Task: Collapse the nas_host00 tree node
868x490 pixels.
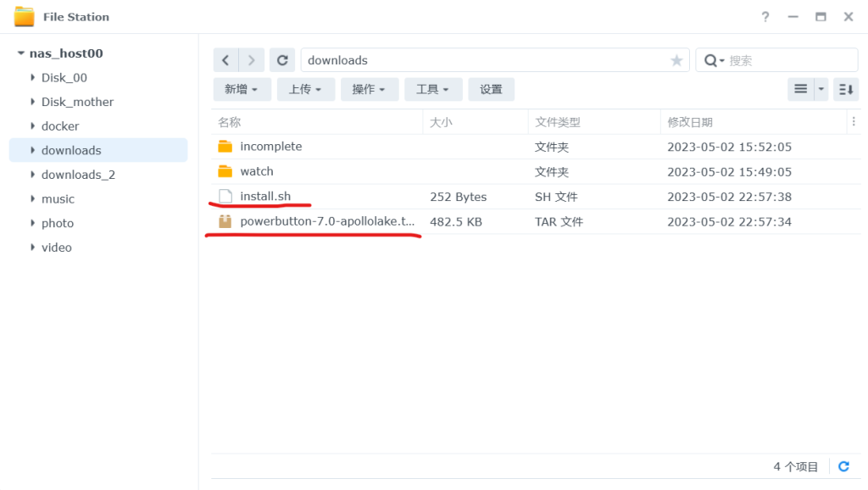Action: tap(20, 53)
